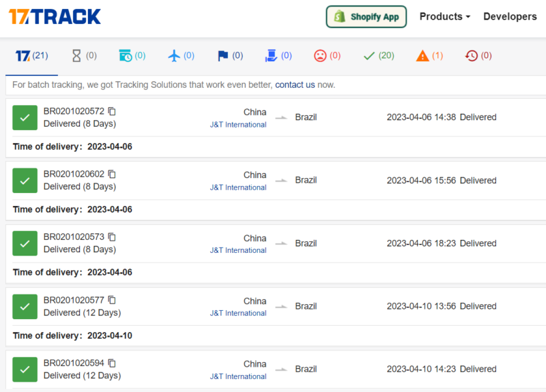The height and width of the screenshot is (392, 546).
Task: Select the checkmark Delivered (20) tab
Action: (x=379, y=56)
